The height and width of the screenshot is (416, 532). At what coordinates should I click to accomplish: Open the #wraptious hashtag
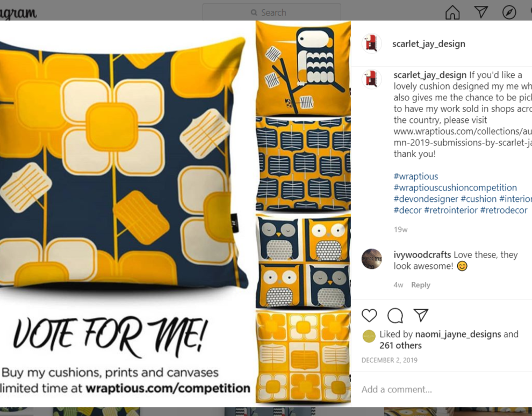(x=415, y=176)
